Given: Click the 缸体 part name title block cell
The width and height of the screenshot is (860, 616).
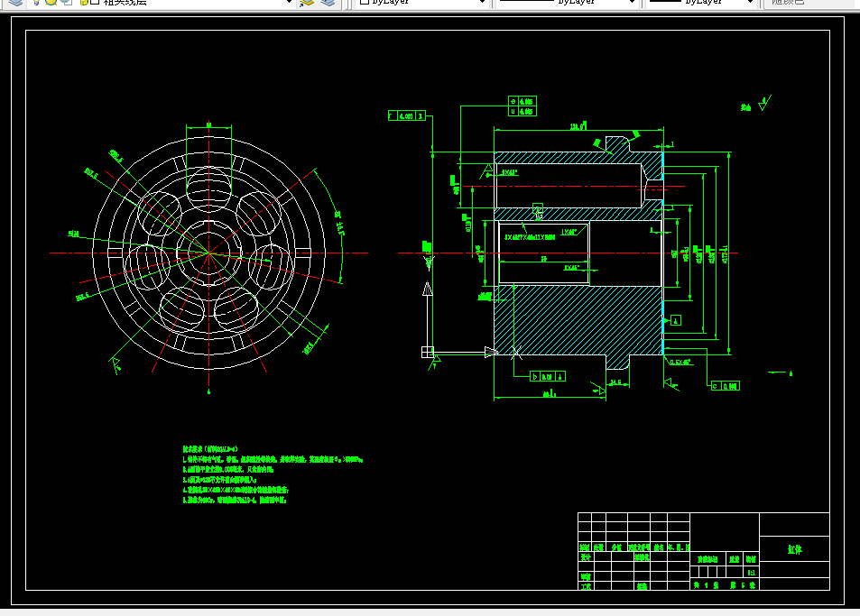Looking at the screenshot, I should click(x=794, y=548).
